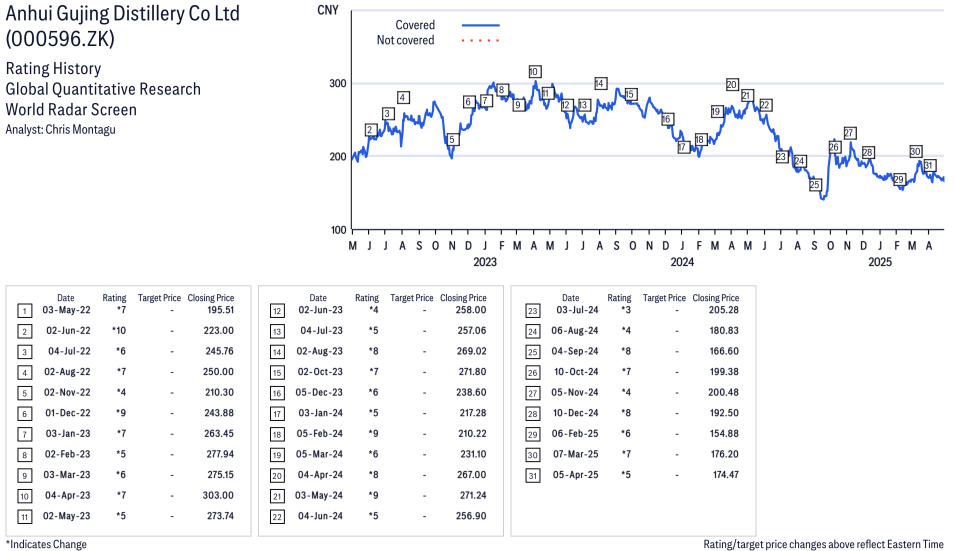Click the Target Price header in first table
This screenshot has height=551, width=955.
click(159, 298)
